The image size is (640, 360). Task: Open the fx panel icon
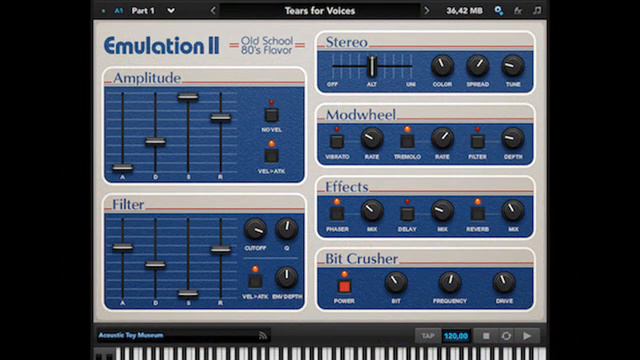click(518, 11)
